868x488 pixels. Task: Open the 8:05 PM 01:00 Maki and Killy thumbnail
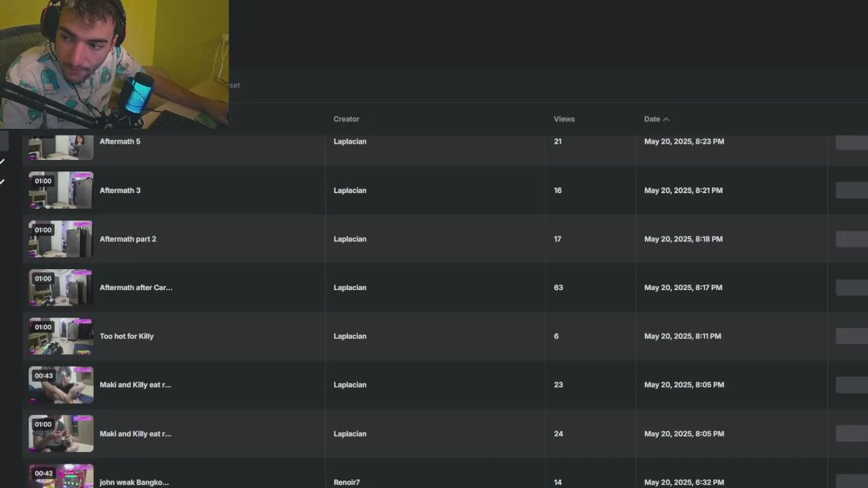(61, 434)
